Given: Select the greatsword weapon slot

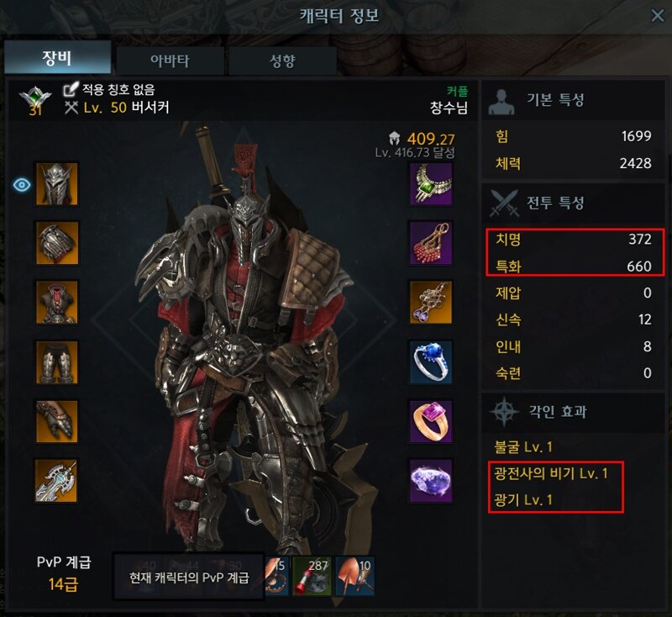Looking at the screenshot, I should [56, 481].
